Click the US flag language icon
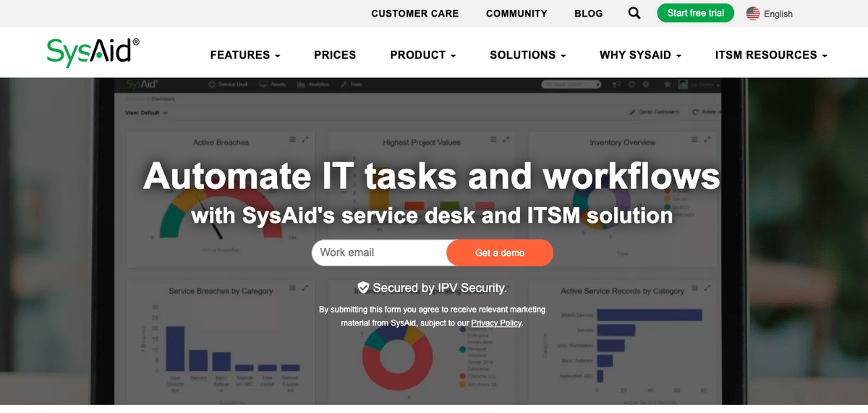The image size is (868, 413). pyautogui.click(x=753, y=13)
